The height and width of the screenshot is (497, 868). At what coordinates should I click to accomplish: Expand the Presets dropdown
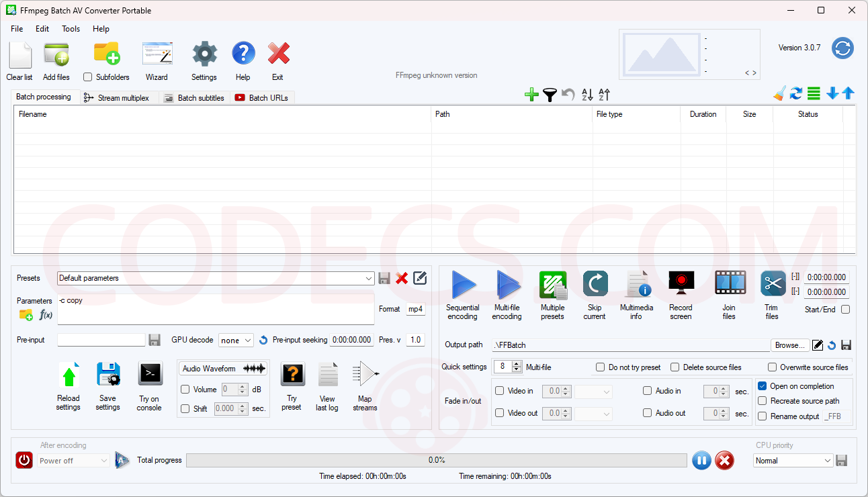[x=369, y=278]
